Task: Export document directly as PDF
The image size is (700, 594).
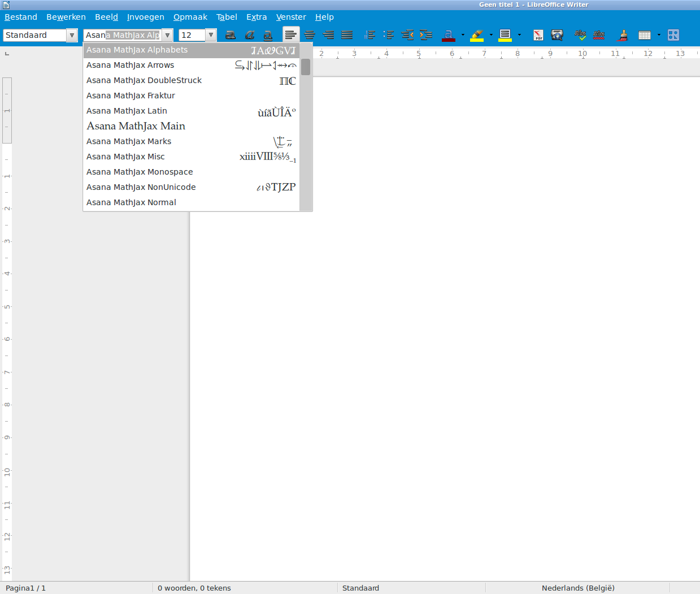Action: tap(538, 35)
